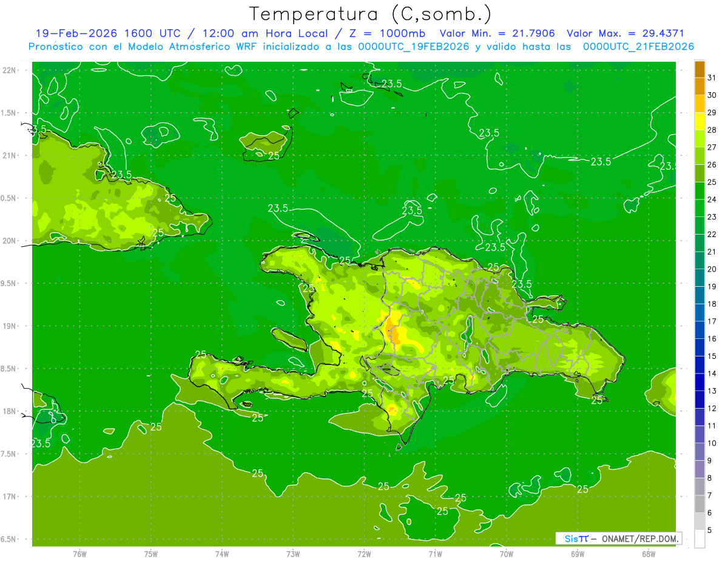728x562 pixels.
Task: Click the 70W longitude axis label
Action: [x=507, y=554]
